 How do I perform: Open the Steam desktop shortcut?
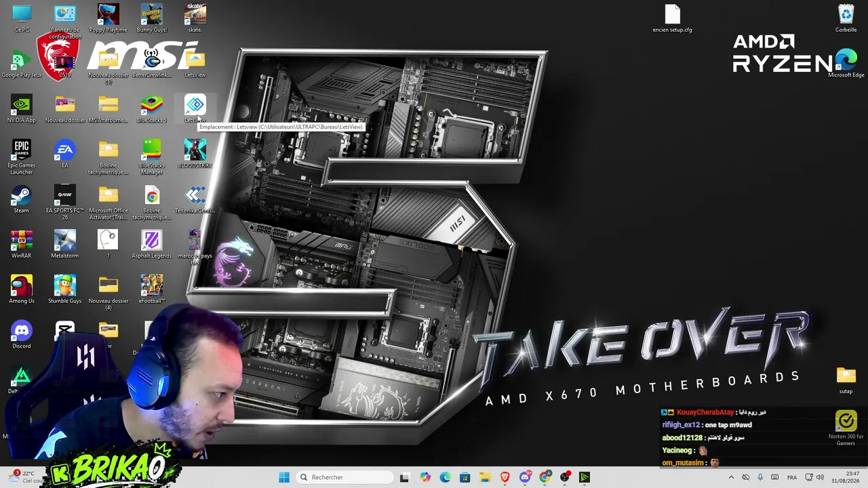tap(22, 199)
